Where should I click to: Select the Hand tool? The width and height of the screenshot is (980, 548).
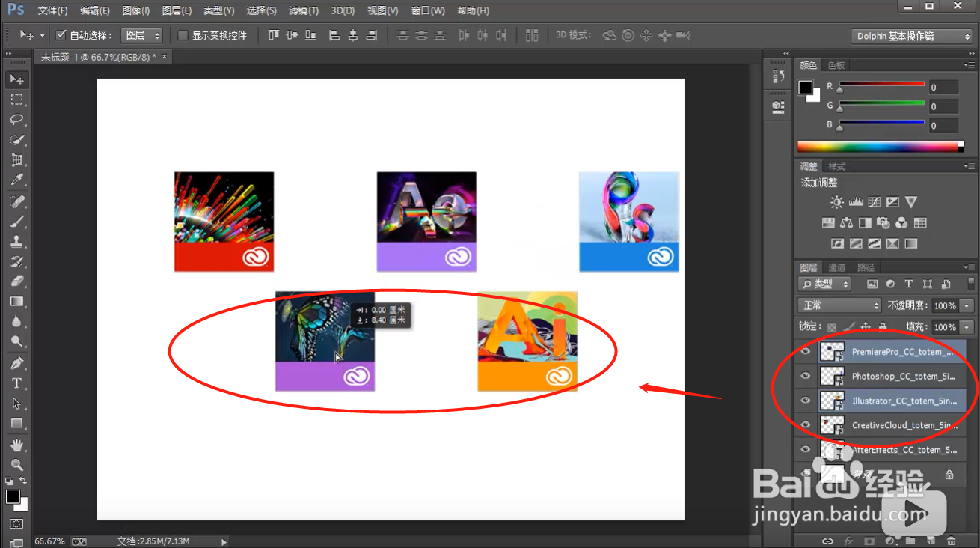16,445
